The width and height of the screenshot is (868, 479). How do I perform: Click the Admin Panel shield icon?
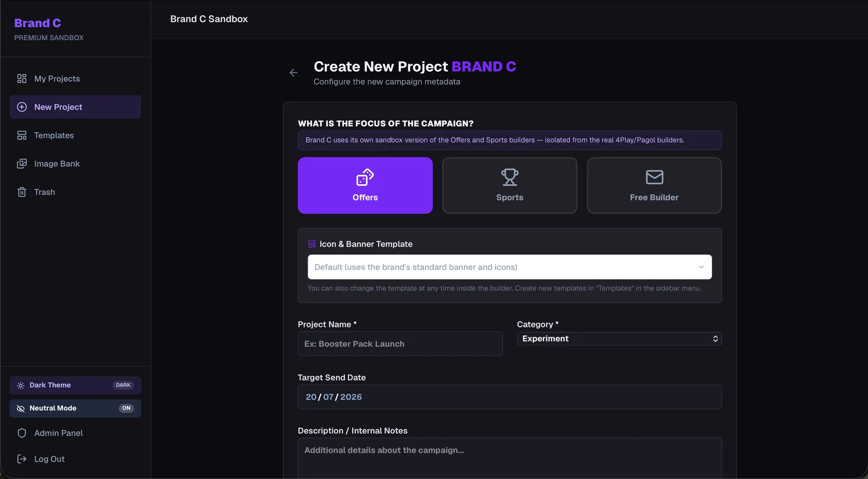(22, 433)
